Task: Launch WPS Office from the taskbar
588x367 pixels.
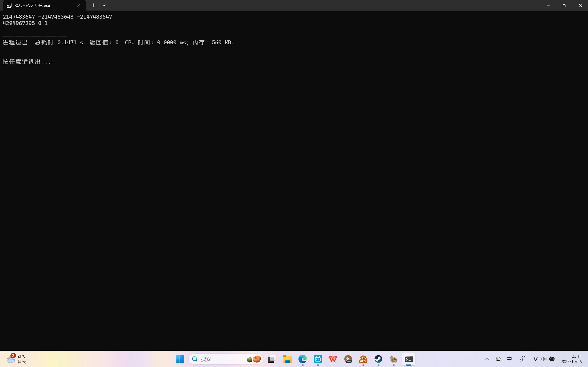Action: click(333, 359)
